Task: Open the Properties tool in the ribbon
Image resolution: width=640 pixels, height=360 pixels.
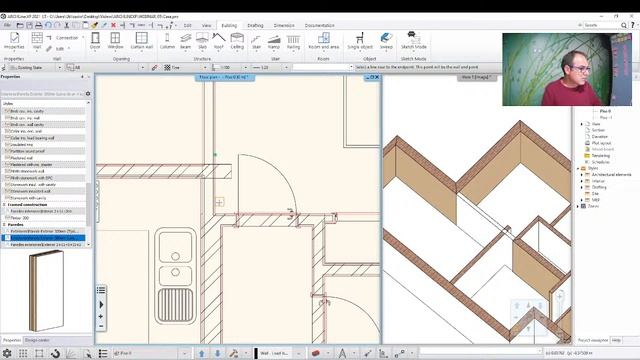Action: click(x=14, y=41)
